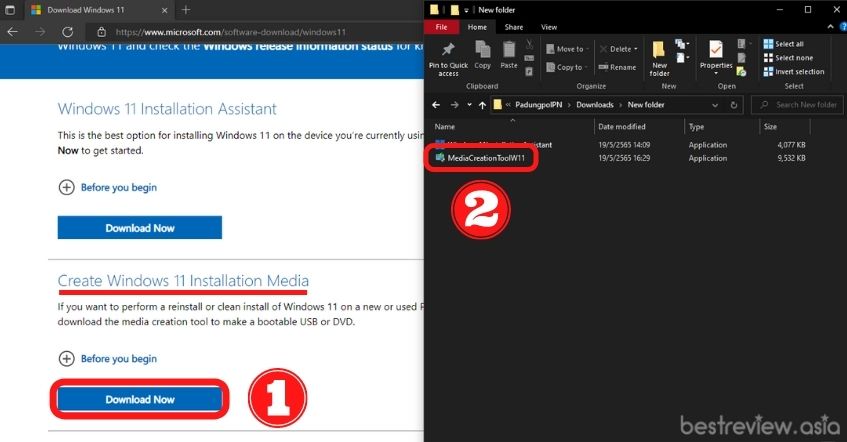
Task: Switch to the Share ribbon tab
Action: [x=514, y=27]
